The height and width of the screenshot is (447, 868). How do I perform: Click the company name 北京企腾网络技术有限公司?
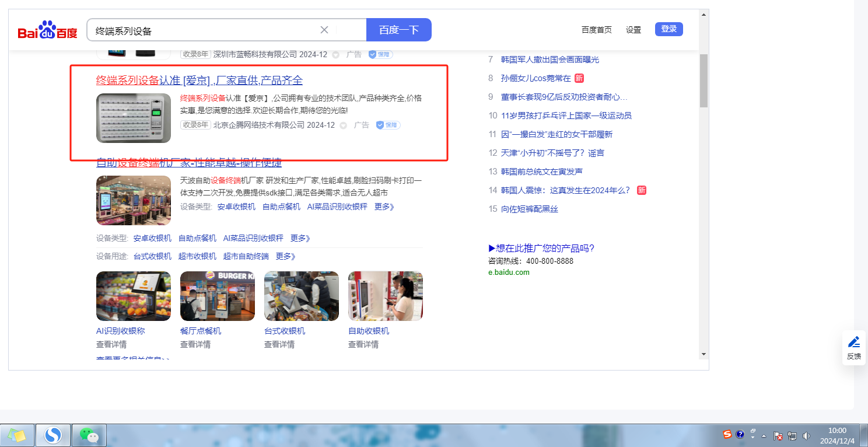pyautogui.click(x=259, y=125)
